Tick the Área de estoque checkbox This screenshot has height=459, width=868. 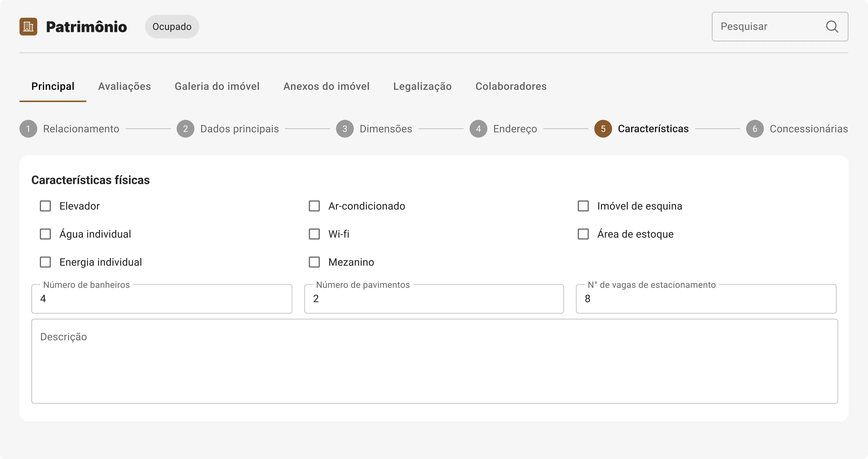pos(583,234)
